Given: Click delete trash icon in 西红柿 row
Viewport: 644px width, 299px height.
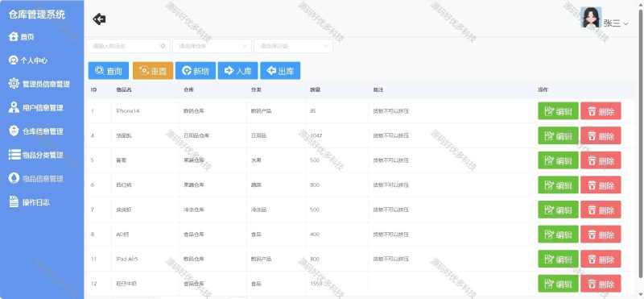Looking at the screenshot, I should tap(592, 185).
